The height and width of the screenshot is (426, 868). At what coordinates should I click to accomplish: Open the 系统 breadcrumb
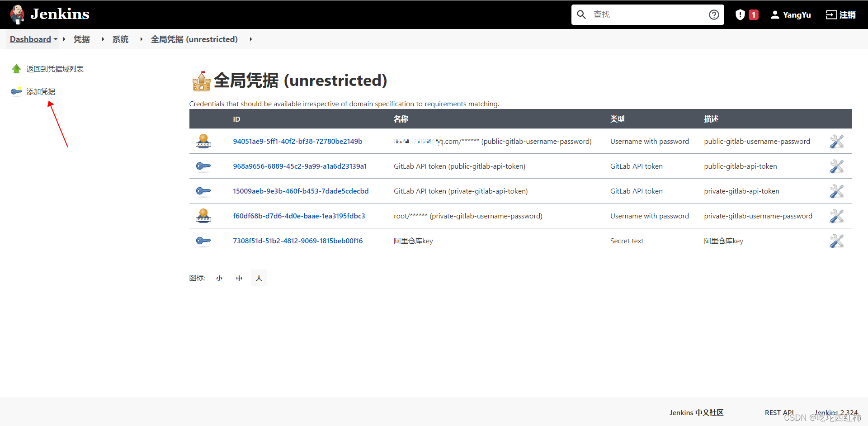tap(120, 39)
